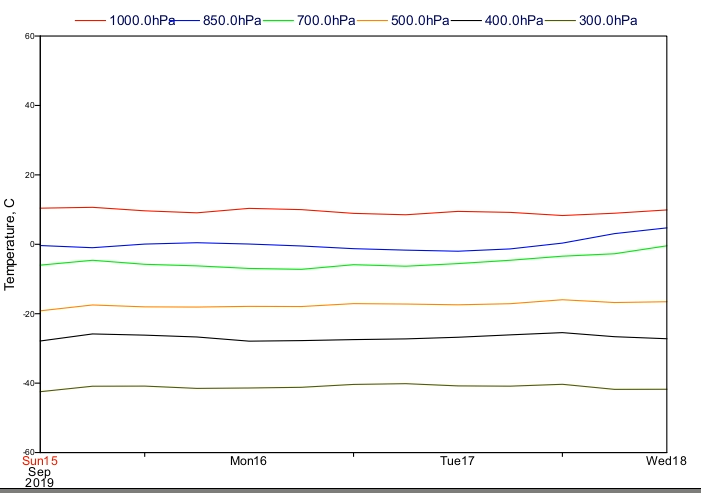This screenshot has height=493, width=701.
Task: Click the 40 tick on the temperature axis
Action: pos(30,105)
